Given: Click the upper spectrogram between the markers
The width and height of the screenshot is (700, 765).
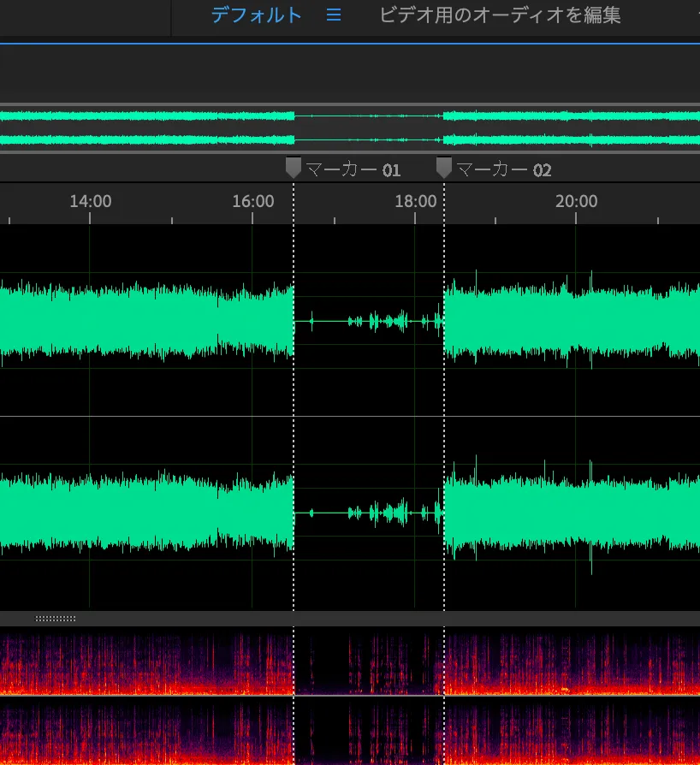Looking at the screenshot, I should [368, 663].
